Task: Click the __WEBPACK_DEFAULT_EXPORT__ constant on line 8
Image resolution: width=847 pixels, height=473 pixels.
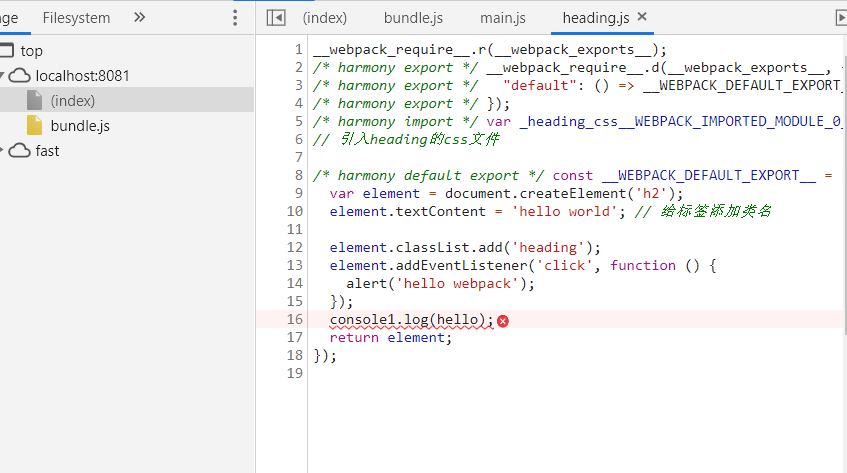Action: pos(709,175)
